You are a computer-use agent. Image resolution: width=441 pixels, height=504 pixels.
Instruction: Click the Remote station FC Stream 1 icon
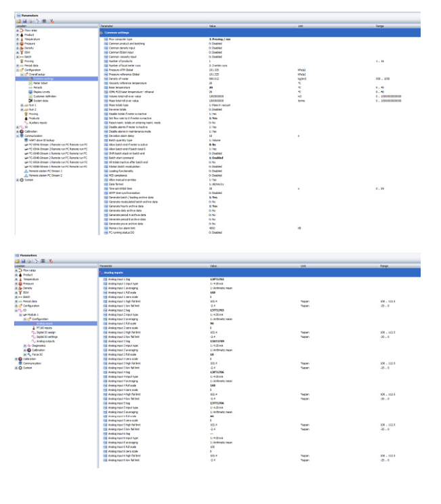(x=26, y=171)
